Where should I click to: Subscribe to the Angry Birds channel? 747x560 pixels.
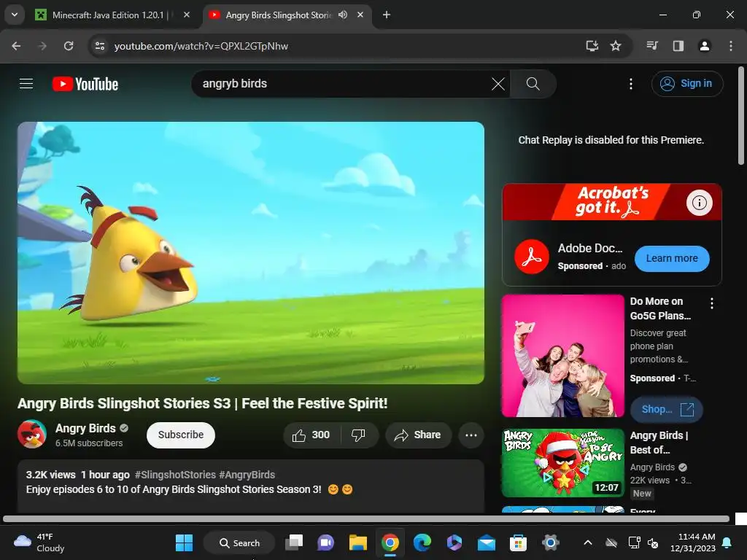[x=181, y=435]
